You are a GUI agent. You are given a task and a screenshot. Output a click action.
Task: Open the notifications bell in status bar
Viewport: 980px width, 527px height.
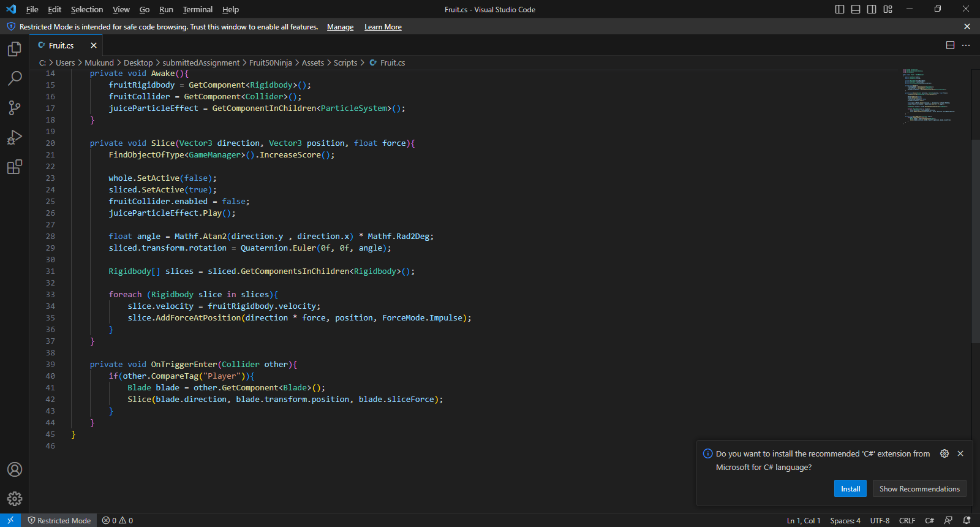967,520
